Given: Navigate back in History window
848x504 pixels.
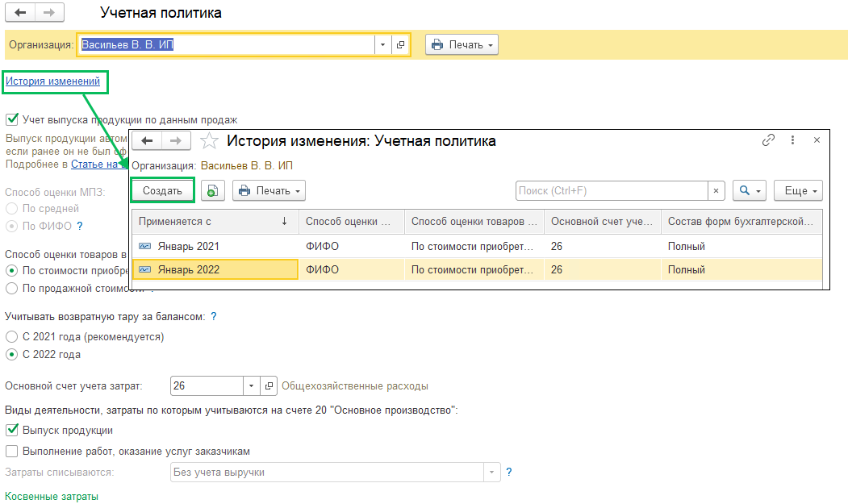Looking at the screenshot, I should click(x=147, y=141).
